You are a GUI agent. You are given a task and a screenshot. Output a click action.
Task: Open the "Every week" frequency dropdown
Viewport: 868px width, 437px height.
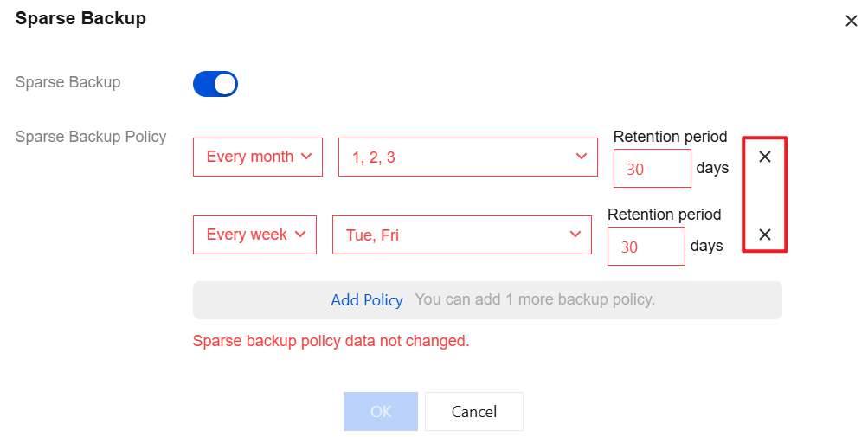pyautogui.click(x=254, y=235)
